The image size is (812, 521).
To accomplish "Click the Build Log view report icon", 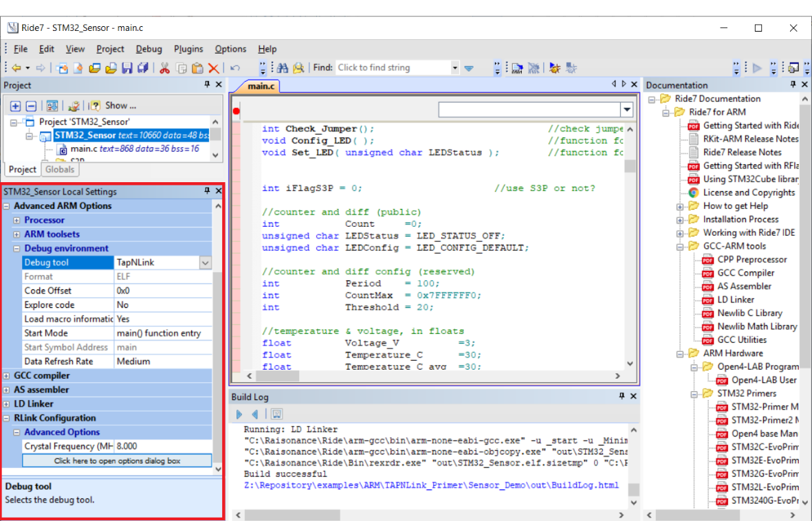I will 276,414.
